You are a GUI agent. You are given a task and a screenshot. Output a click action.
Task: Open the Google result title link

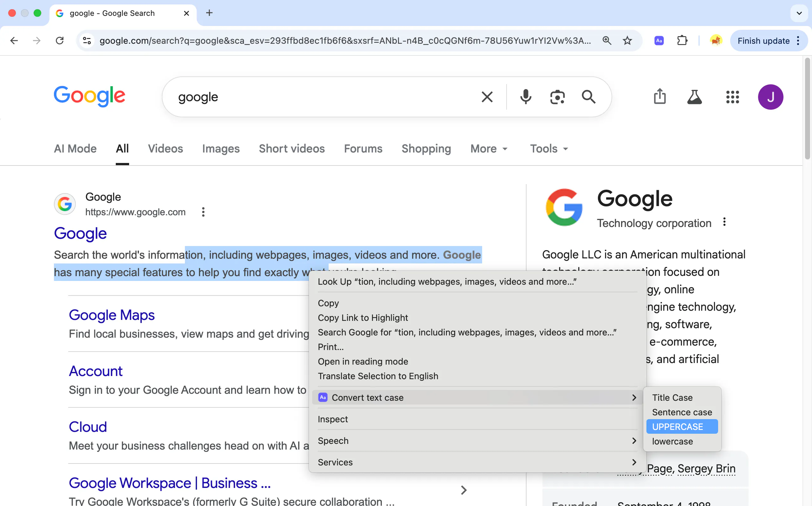tap(80, 233)
